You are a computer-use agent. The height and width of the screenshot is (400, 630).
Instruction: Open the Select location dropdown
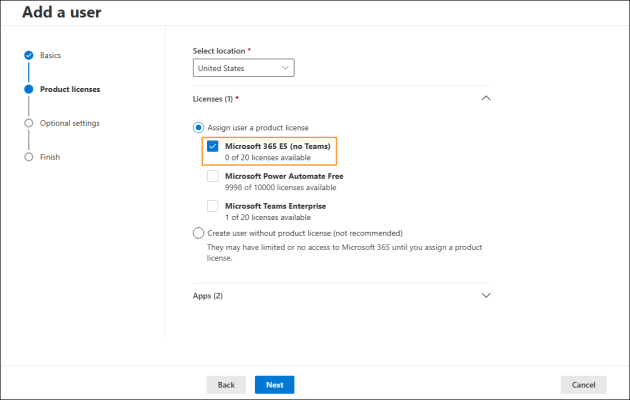pos(243,68)
